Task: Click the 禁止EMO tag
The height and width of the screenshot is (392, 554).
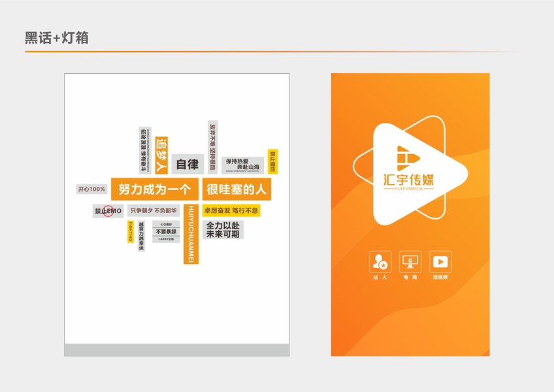Action: pyautogui.click(x=108, y=211)
